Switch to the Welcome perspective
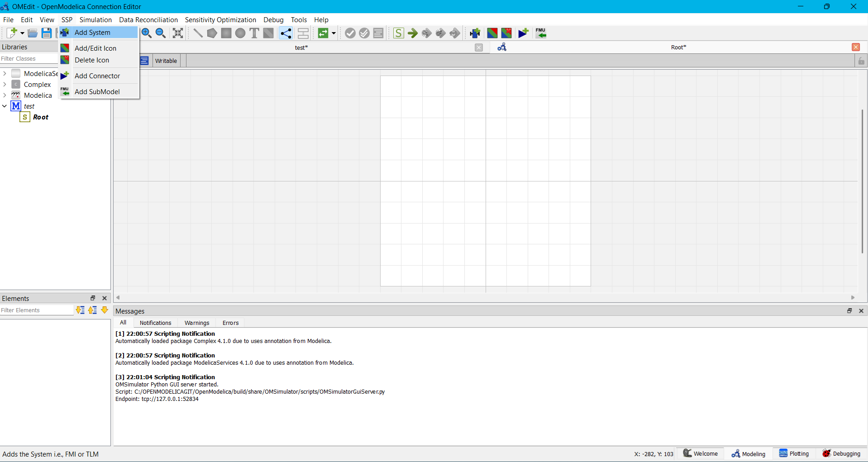The width and height of the screenshot is (868, 462). (x=700, y=454)
